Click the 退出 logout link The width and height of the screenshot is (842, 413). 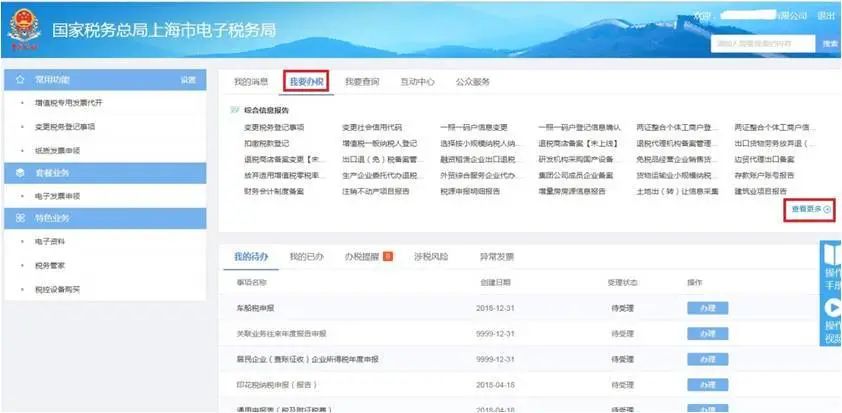(x=826, y=16)
